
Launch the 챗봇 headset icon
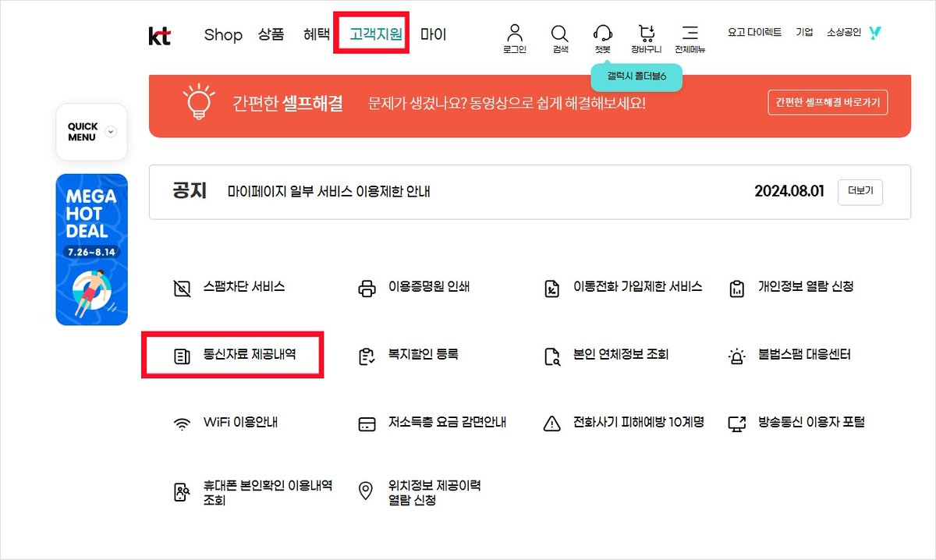coord(603,33)
